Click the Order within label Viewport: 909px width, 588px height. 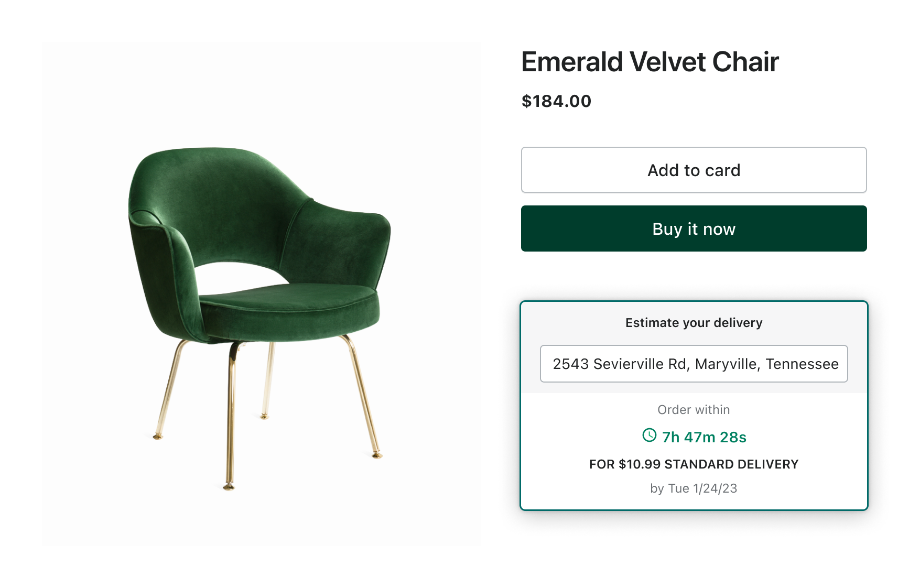click(694, 410)
